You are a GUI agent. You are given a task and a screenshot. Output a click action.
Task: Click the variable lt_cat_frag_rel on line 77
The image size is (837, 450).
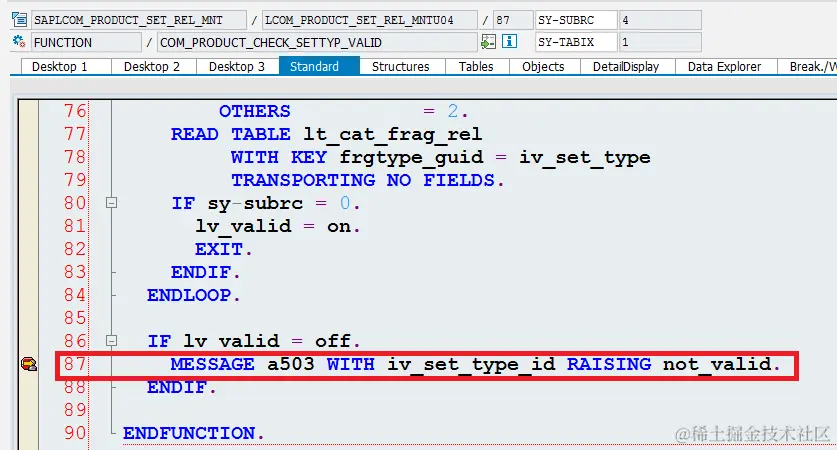393,135
